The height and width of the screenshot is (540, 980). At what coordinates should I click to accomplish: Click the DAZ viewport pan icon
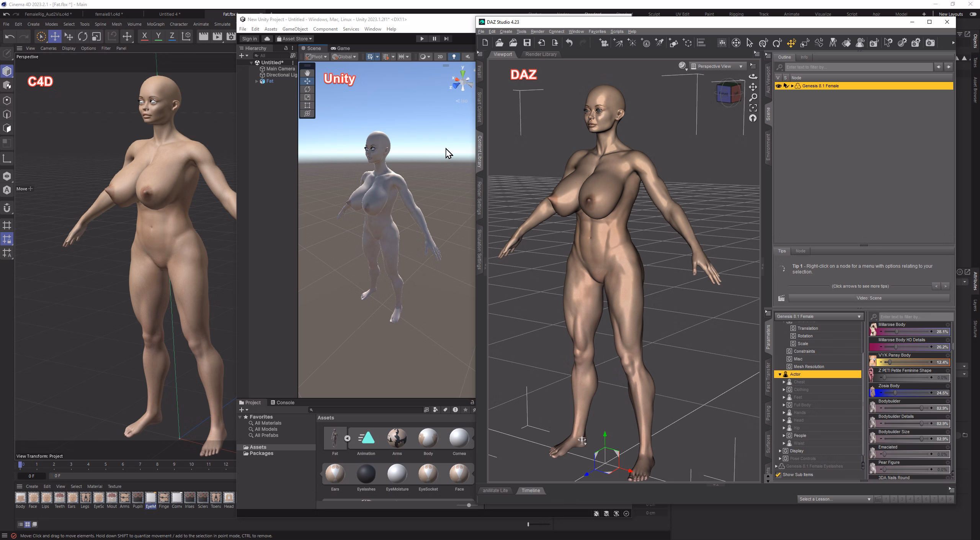[x=753, y=87]
